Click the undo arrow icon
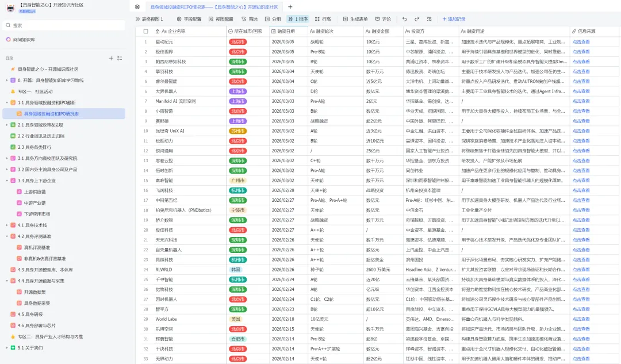Image resolution: width=621 pixels, height=364 pixels. 404,19
